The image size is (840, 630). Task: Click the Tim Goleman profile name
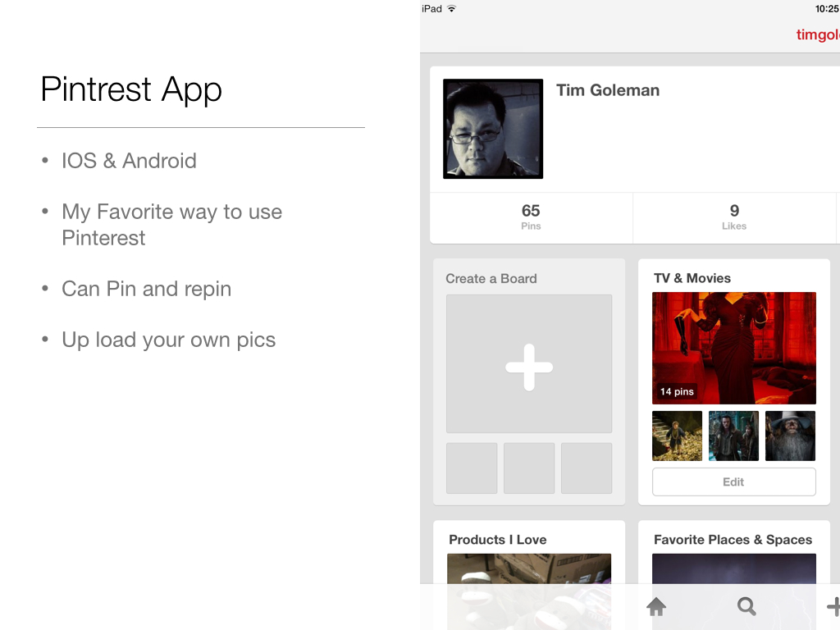pos(608,90)
